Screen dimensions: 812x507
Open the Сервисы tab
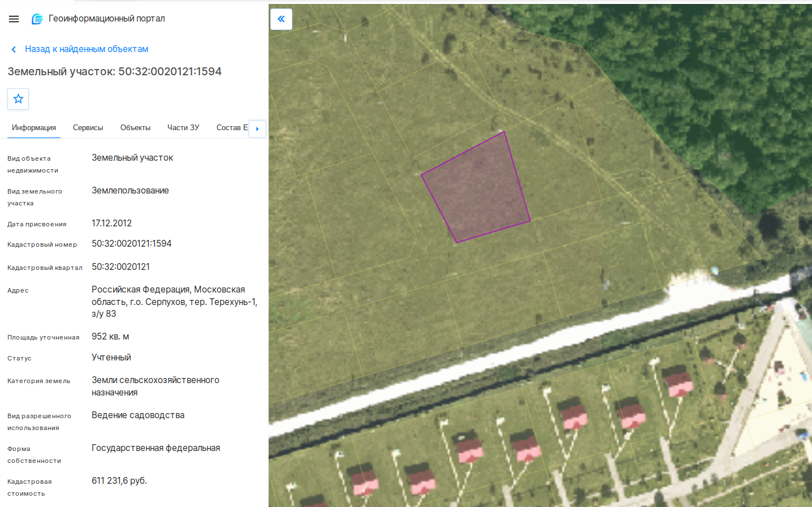point(88,128)
